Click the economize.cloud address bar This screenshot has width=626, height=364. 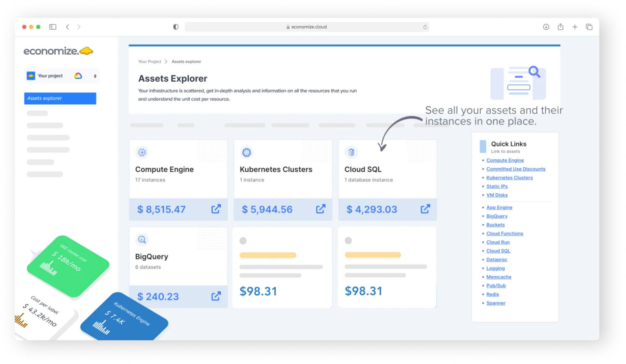[x=307, y=27]
